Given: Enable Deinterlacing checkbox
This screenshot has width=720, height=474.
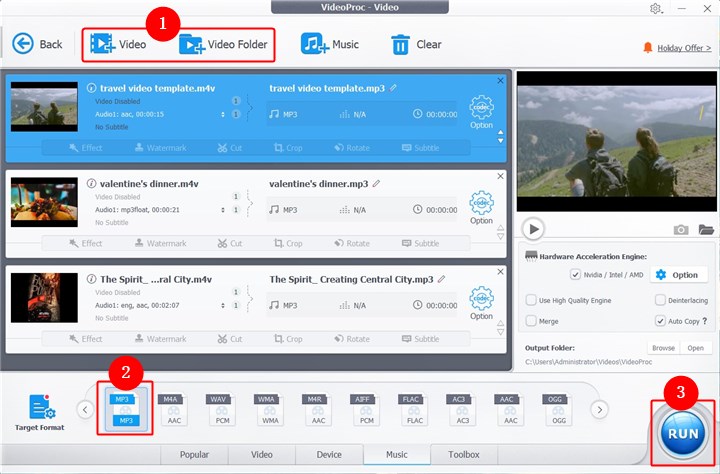Looking at the screenshot, I should 660,300.
